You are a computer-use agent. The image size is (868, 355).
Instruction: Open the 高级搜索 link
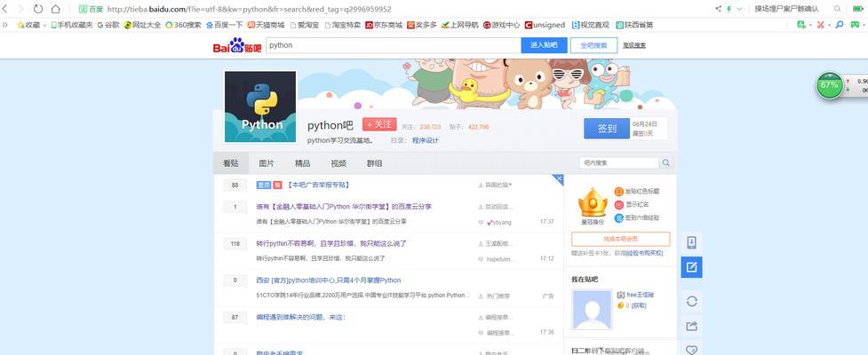(x=633, y=46)
